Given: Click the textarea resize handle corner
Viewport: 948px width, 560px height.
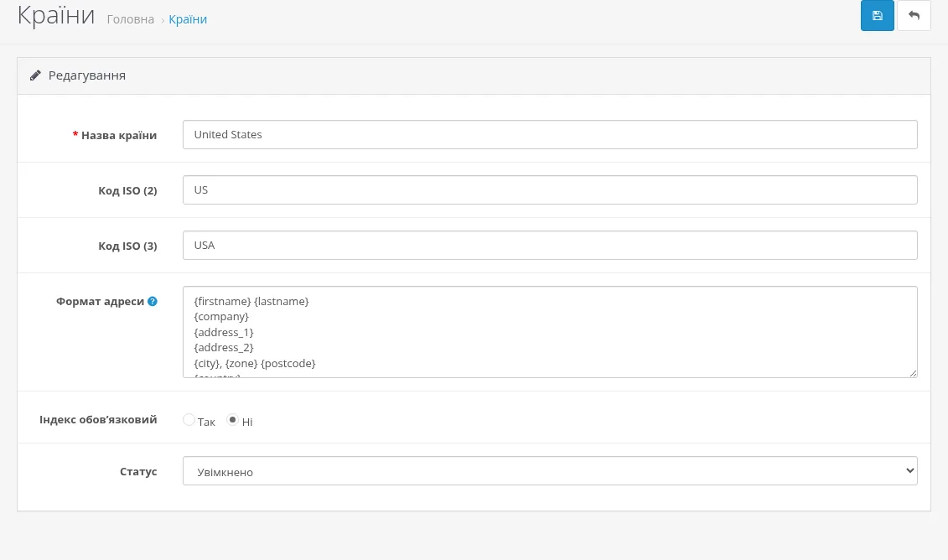Looking at the screenshot, I should [913, 373].
